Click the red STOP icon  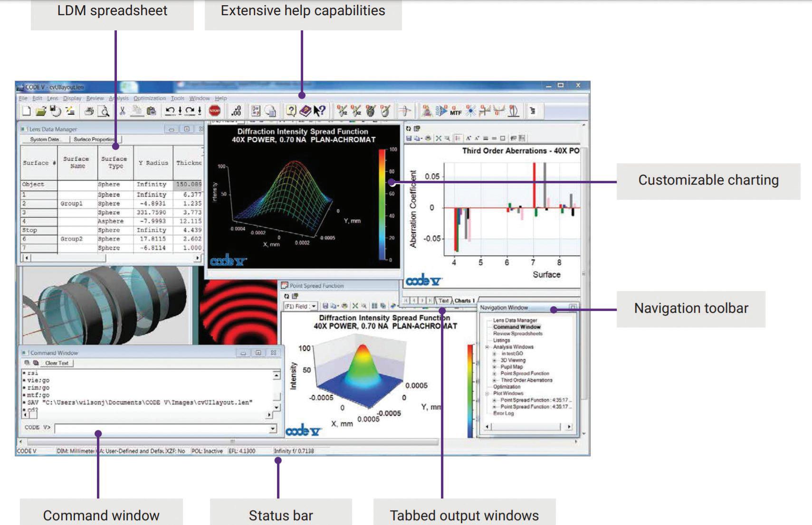click(214, 111)
